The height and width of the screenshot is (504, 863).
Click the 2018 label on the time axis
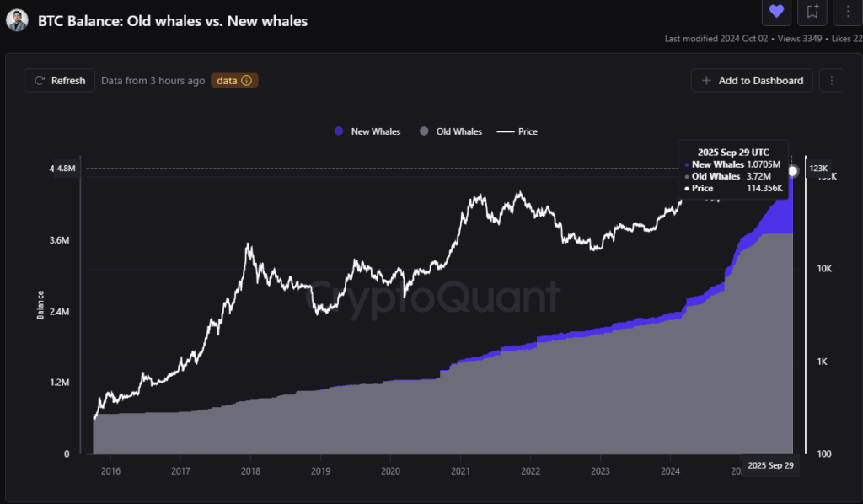tap(249, 470)
